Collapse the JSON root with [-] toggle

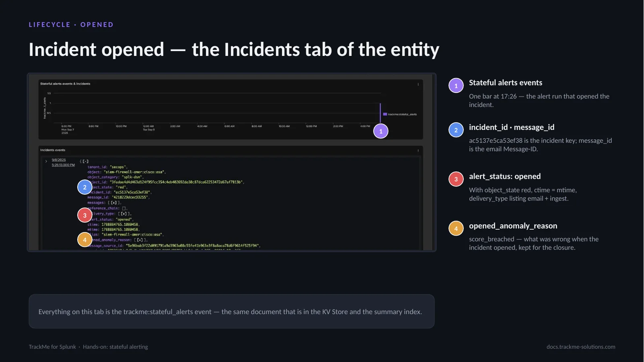coord(85,161)
